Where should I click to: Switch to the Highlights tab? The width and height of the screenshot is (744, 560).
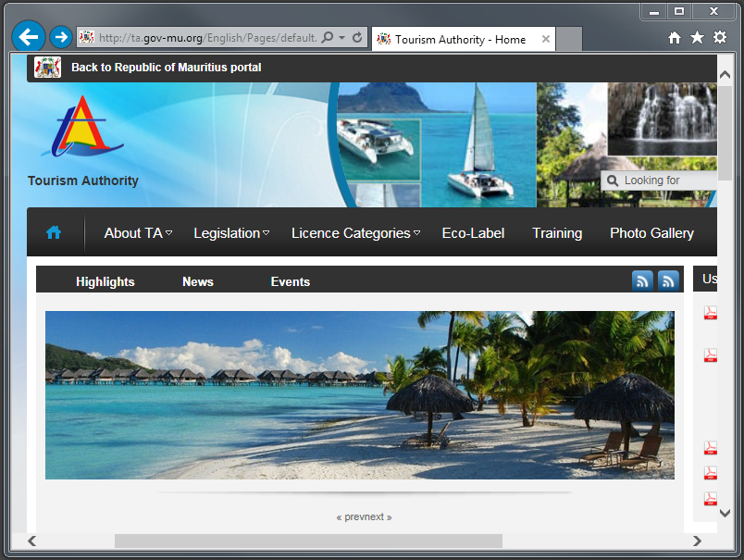(105, 282)
